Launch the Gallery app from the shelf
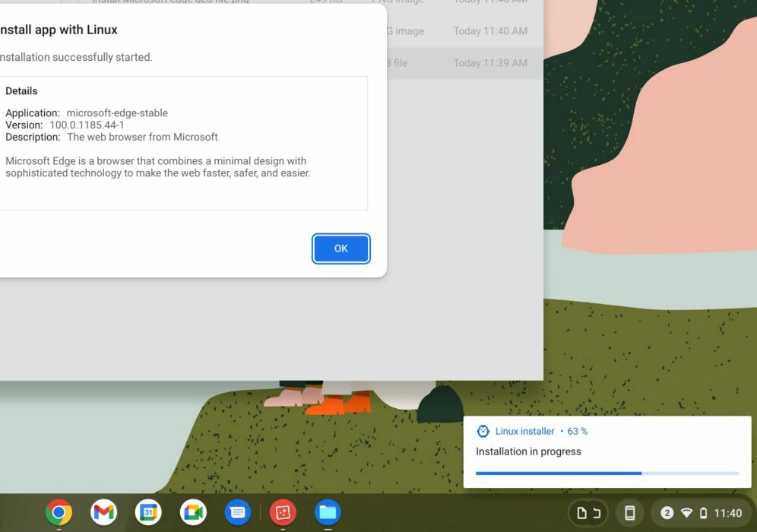 click(x=283, y=512)
